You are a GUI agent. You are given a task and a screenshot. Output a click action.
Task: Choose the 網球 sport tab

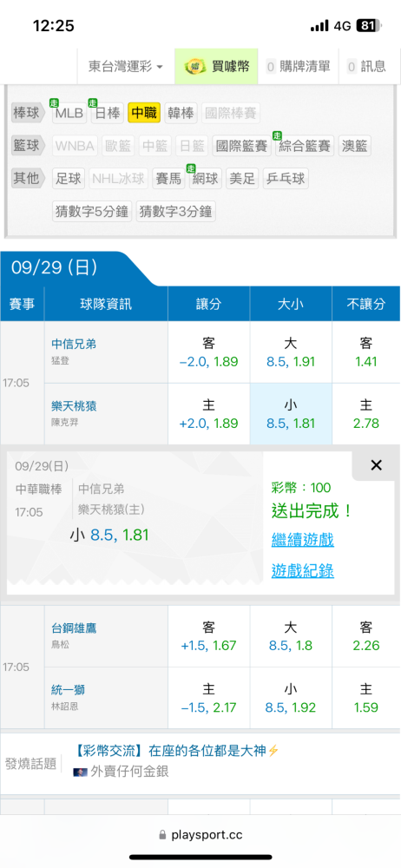pos(206,179)
